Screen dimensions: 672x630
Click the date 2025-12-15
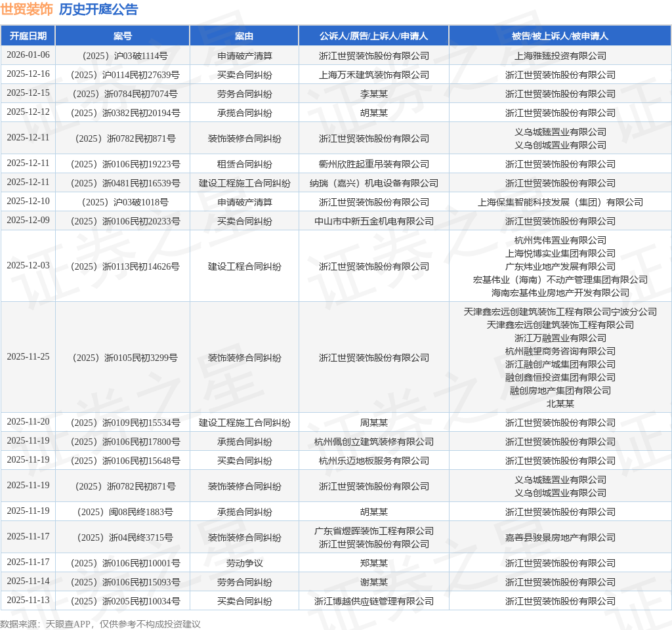[28, 93]
